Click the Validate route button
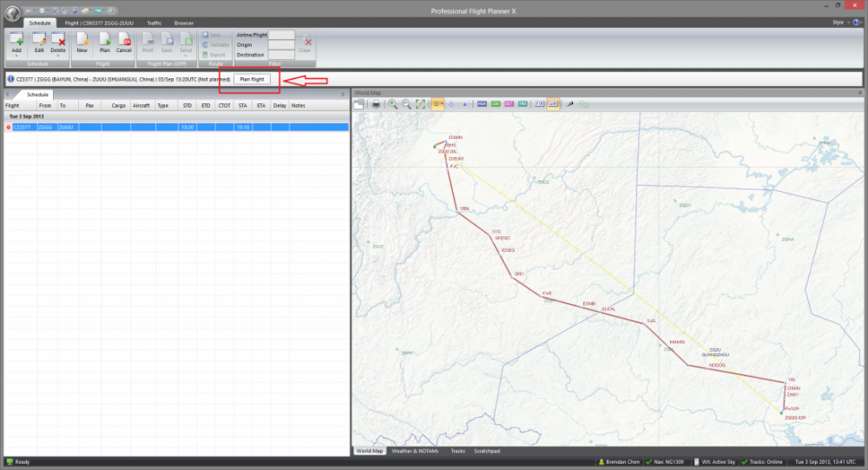This screenshot has width=868, height=470. click(216, 45)
